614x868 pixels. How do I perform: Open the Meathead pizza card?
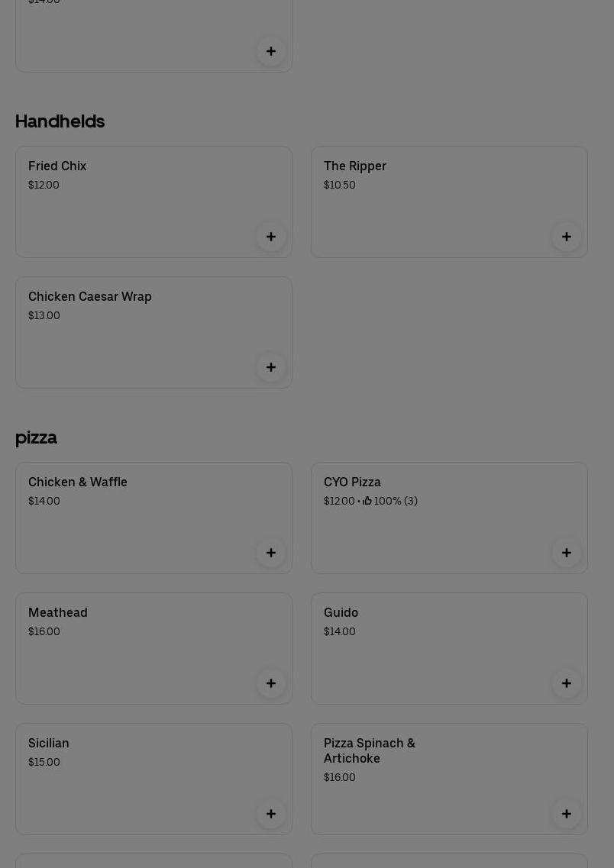(x=154, y=649)
